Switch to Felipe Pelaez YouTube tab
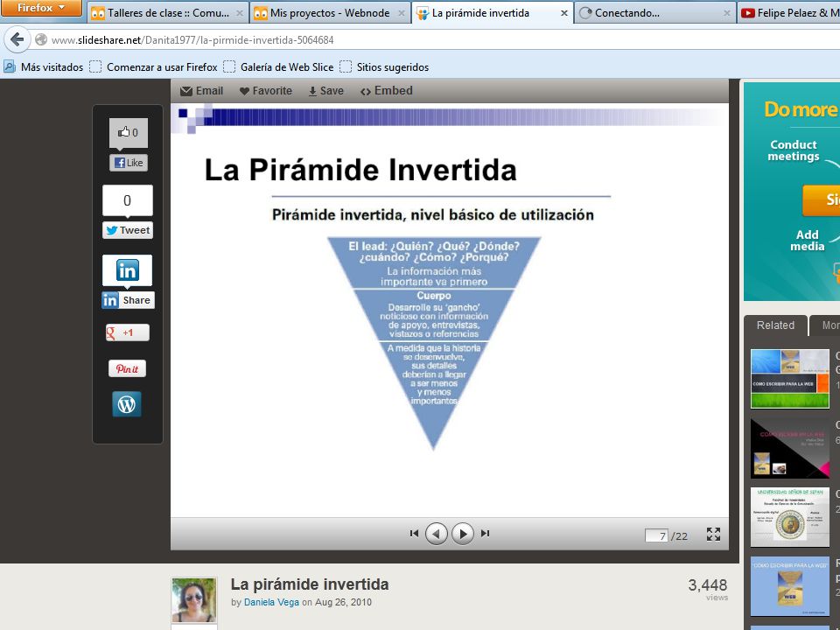Image resolution: width=840 pixels, height=630 pixels. pos(788,13)
